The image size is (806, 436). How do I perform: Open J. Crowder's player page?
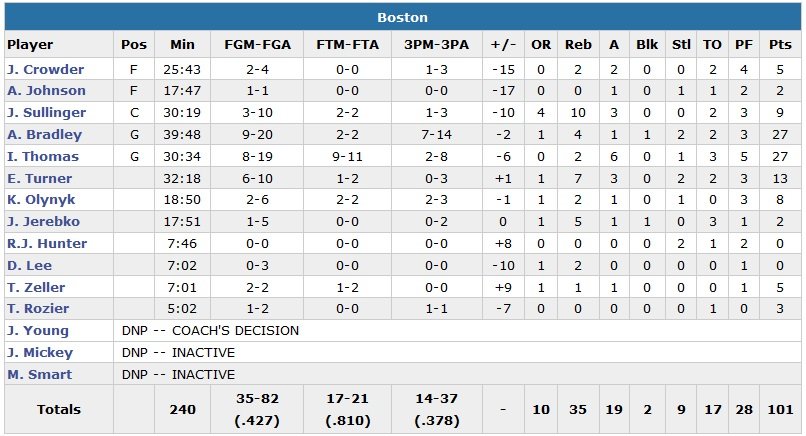[x=45, y=70]
